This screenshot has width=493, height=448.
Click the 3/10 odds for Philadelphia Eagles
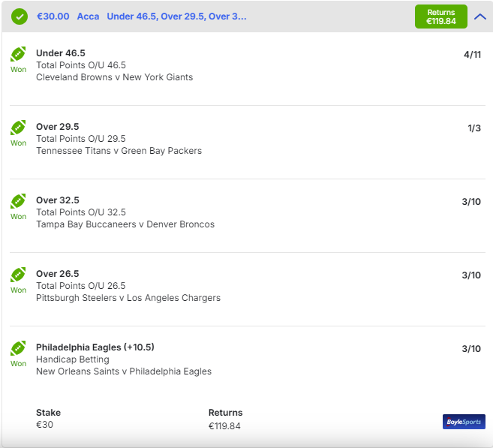pyautogui.click(x=471, y=349)
